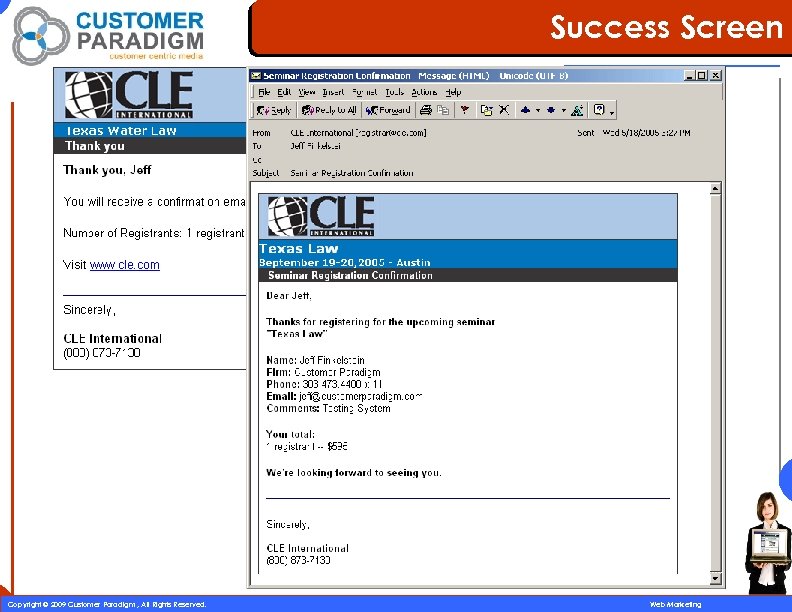Click the copyright text in the footer
Image resolution: width=792 pixels, height=612 pixels.
point(107,604)
